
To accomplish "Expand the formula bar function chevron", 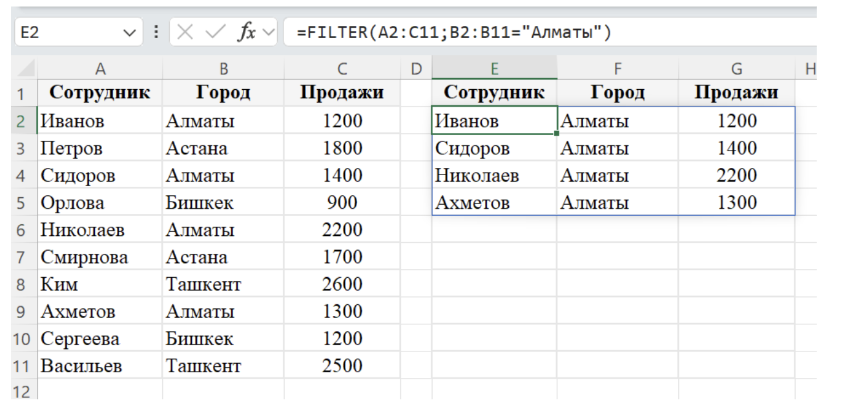I will tap(268, 32).
